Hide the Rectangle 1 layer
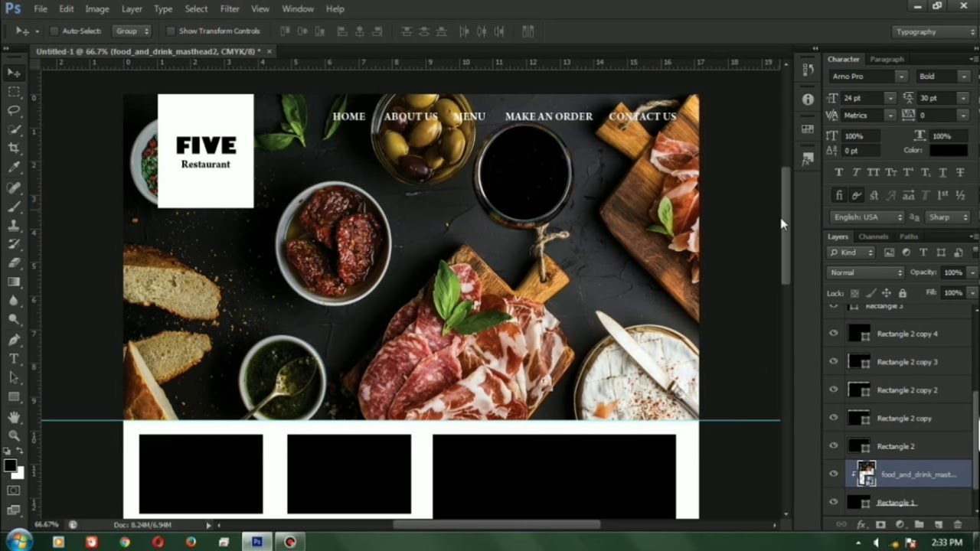The width and height of the screenshot is (980, 551). 834,502
